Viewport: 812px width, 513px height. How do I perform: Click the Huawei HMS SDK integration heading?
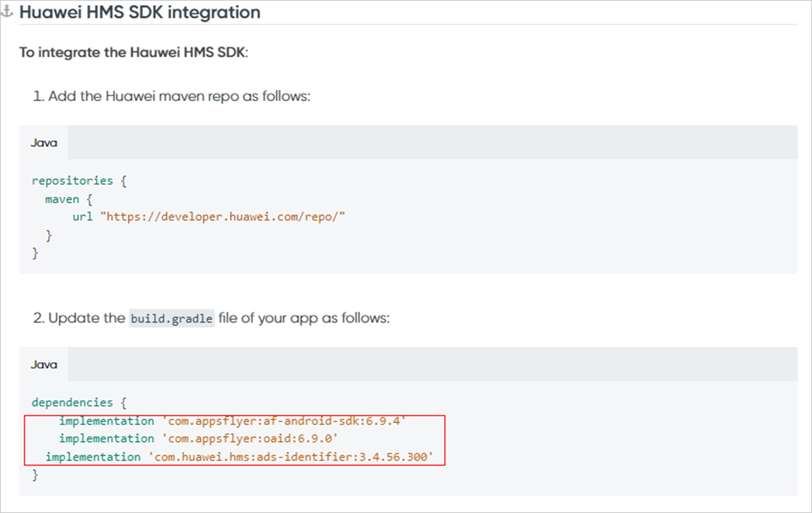(x=140, y=12)
